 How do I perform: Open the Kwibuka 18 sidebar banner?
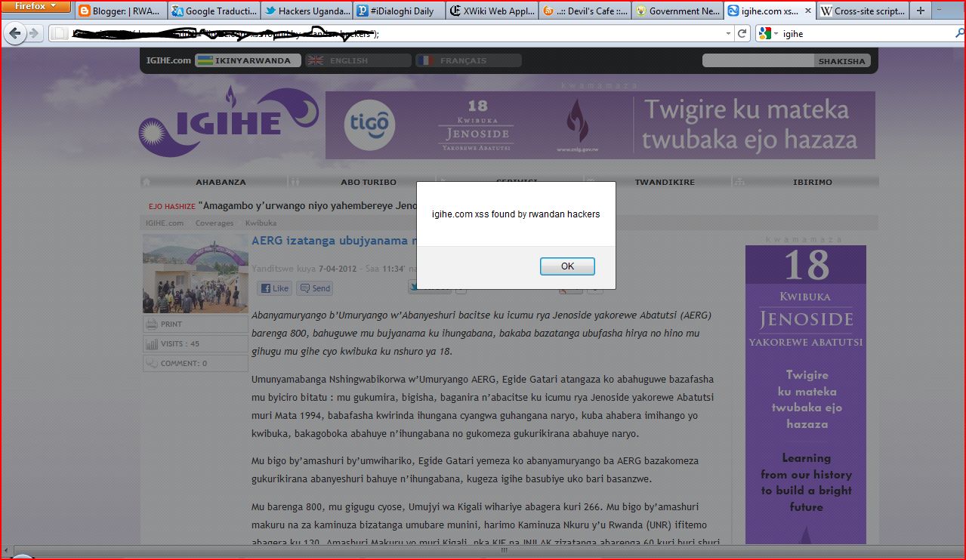pos(806,394)
